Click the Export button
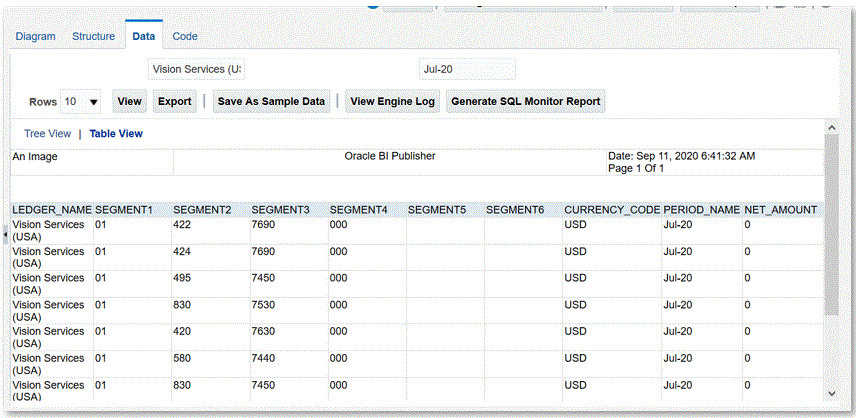 tap(175, 102)
